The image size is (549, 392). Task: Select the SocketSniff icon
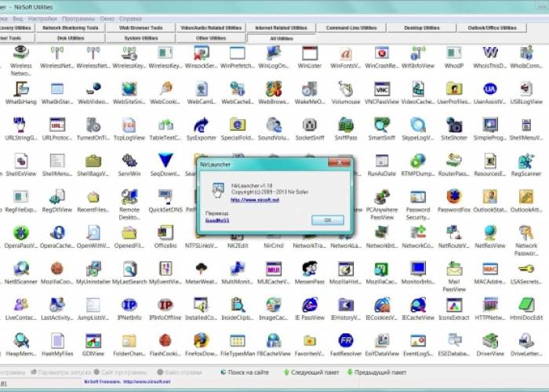click(310, 125)
